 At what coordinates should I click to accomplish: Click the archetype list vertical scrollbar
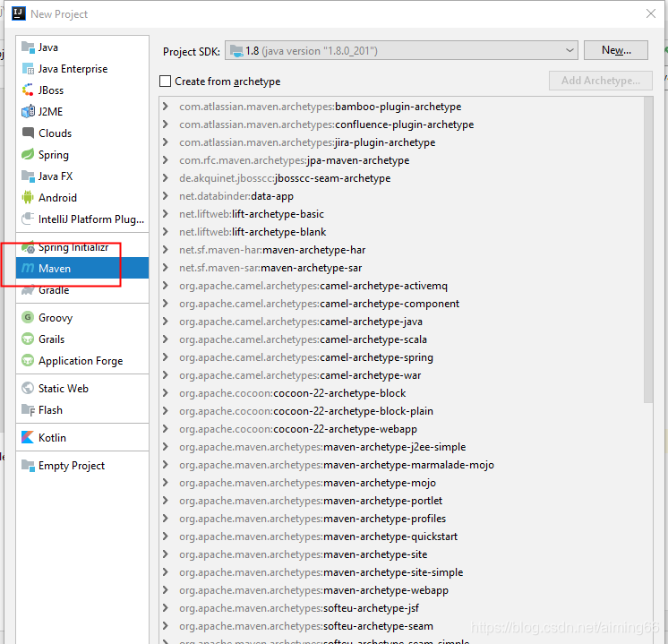coord(648,250)
